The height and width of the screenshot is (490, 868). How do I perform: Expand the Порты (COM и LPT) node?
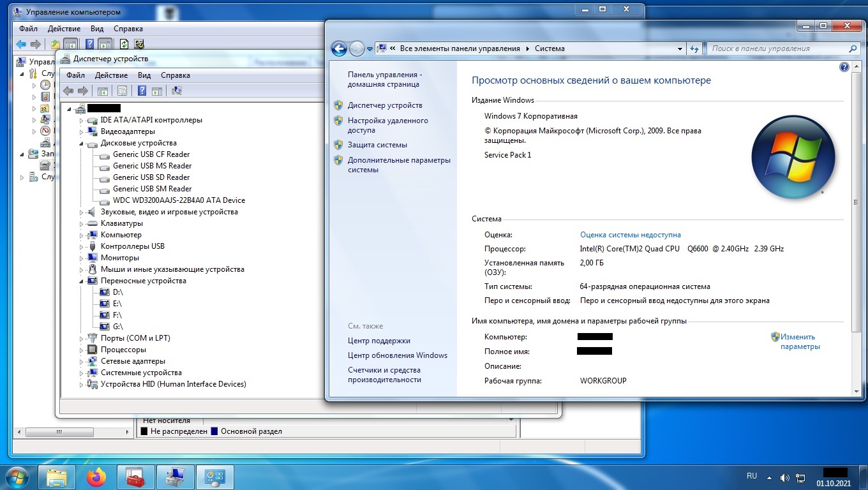(x=81, y=339)
